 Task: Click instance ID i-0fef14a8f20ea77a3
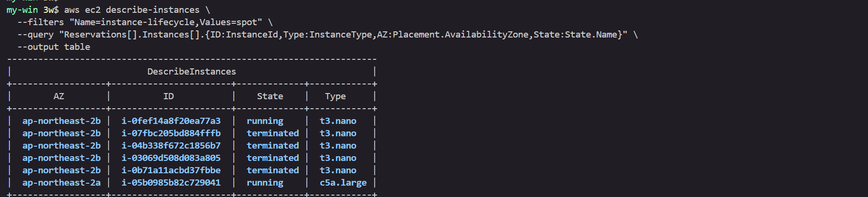171,121
